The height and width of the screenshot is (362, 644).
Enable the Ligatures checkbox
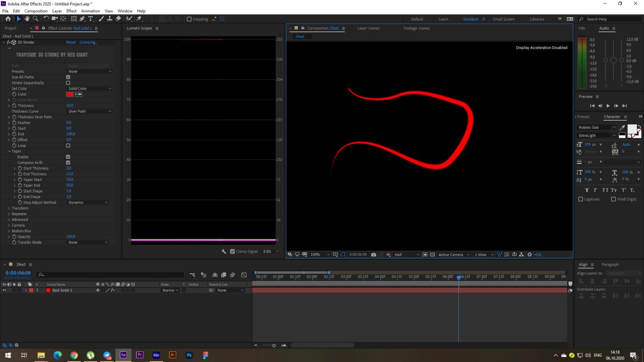581,199
